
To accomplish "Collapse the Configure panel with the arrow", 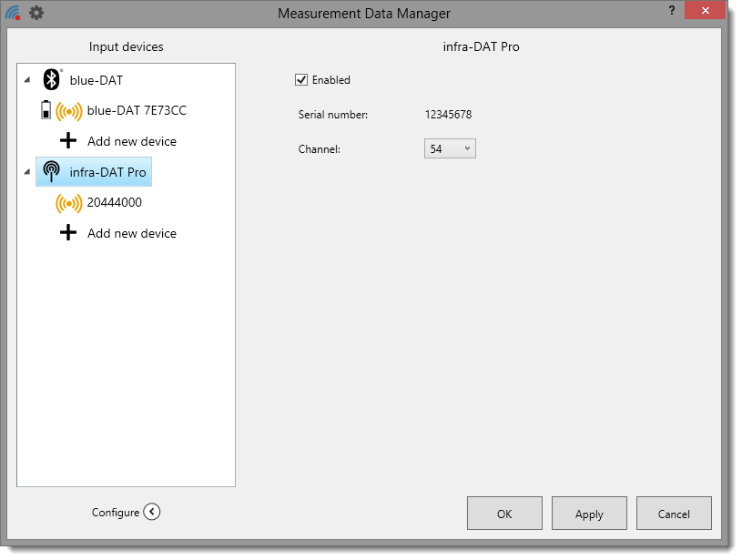I will pyautogui.click(x=152, y=512).
